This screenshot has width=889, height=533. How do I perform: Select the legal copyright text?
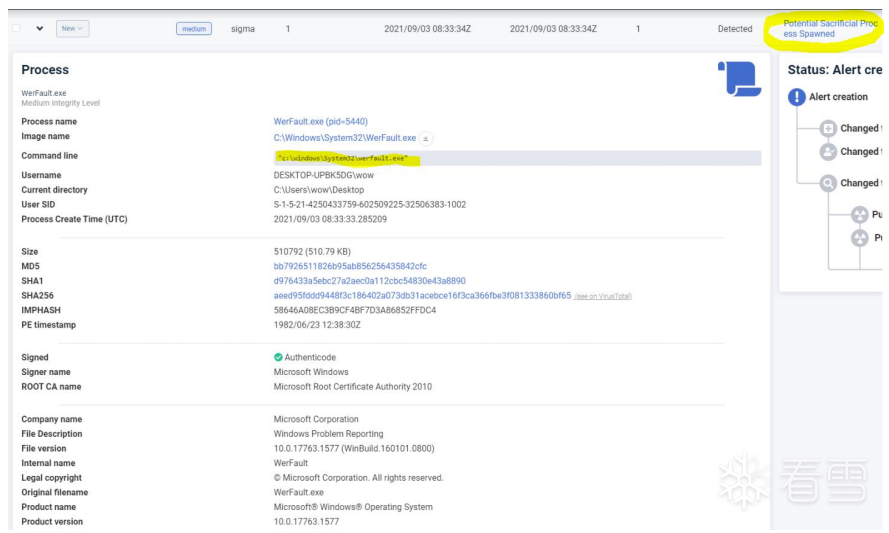tap(358, 478)
